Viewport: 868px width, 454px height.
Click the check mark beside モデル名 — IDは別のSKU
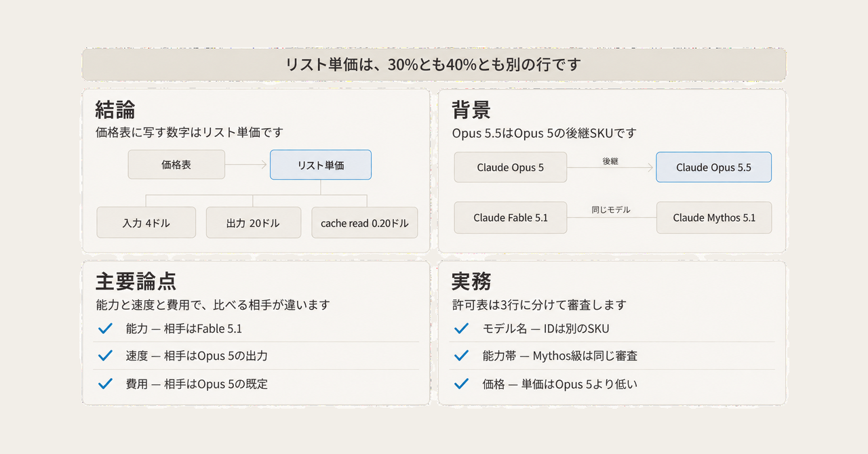coord(461,329)
